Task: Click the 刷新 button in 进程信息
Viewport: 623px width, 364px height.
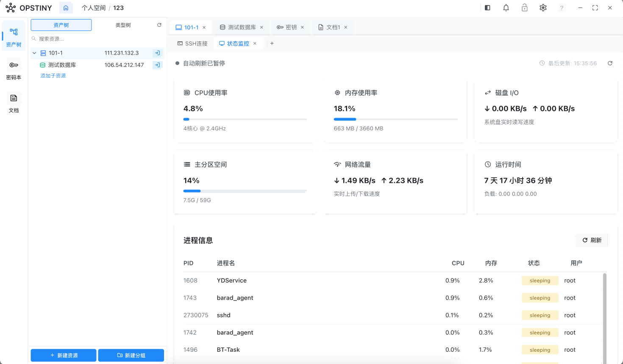Action: [591, 240]
